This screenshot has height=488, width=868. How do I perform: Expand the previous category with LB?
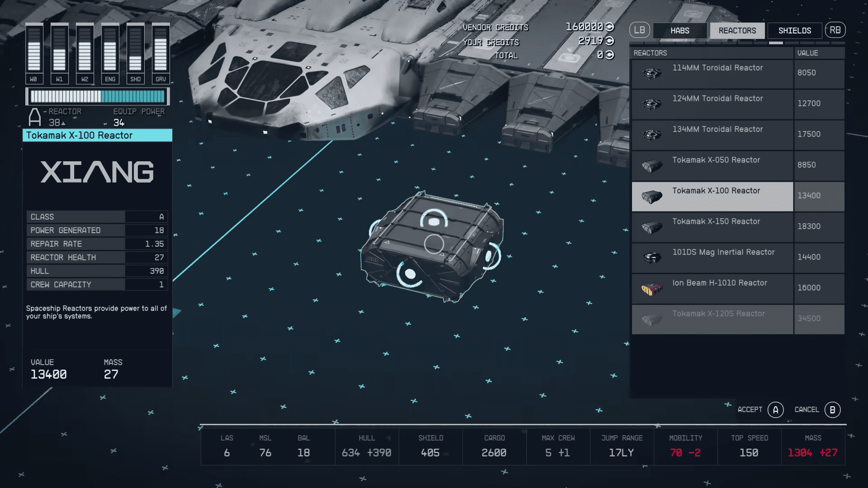click(x=639, y=30)
